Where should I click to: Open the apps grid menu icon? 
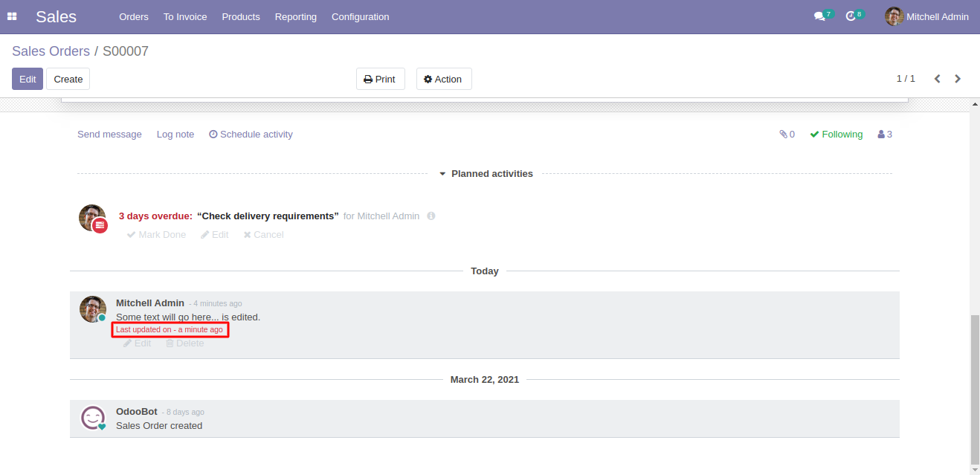tap(12, 16)
